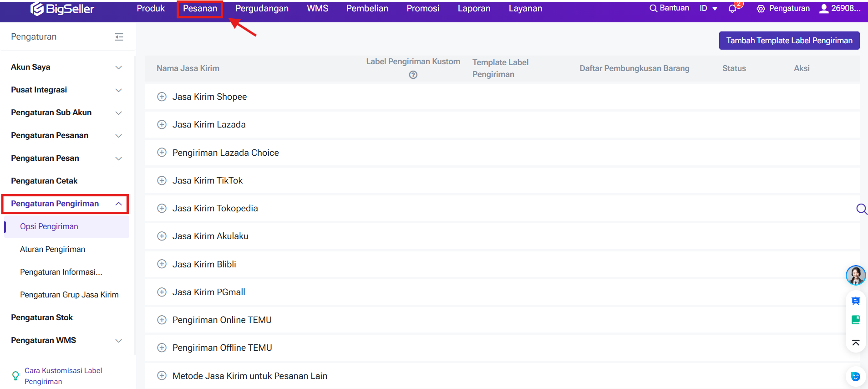The width and height of the screenshot is (868, 389).
Task: Open the notification bell
Action: tap(732, 9)
